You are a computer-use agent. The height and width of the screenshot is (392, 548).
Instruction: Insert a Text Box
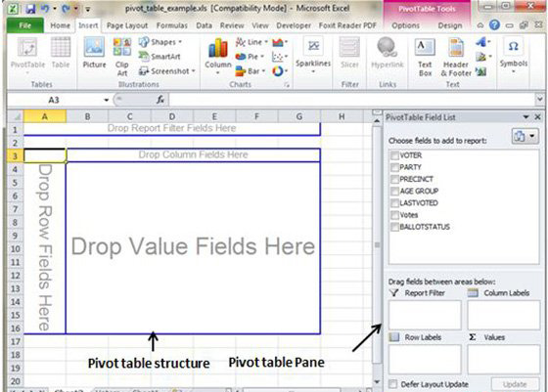pos(425,58)
